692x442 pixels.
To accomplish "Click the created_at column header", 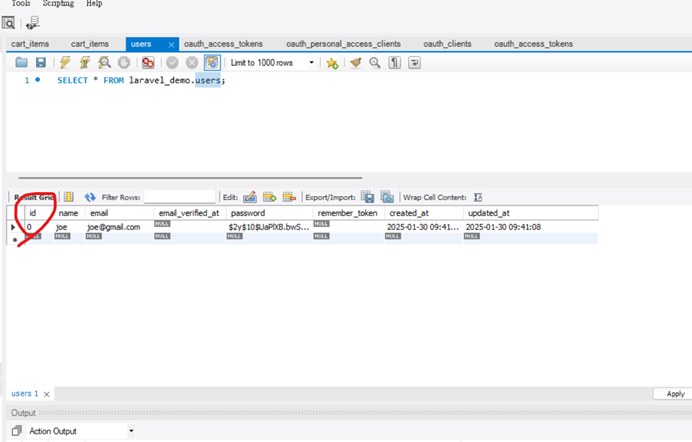I will click(424, 213).
